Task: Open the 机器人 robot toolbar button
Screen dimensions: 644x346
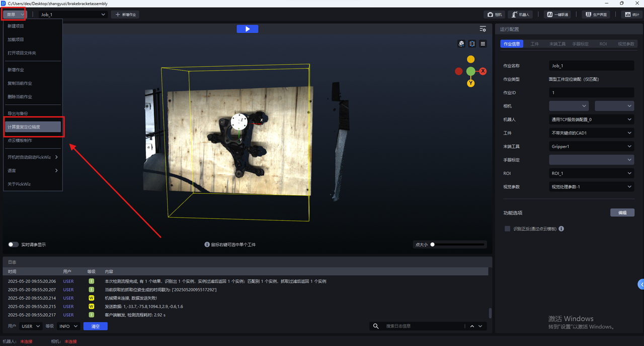Action: pyautogui.click(x=520, y=15)
